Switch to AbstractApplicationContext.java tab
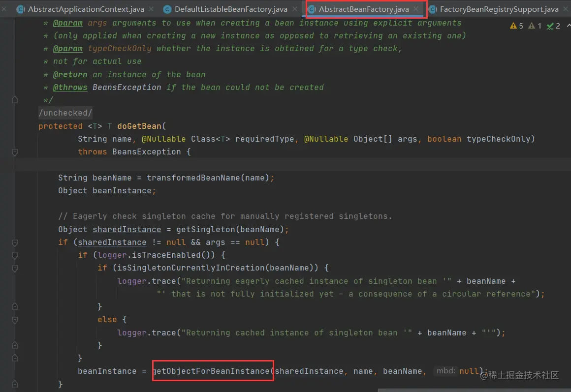The image size is (571, 392). (86, 9)
